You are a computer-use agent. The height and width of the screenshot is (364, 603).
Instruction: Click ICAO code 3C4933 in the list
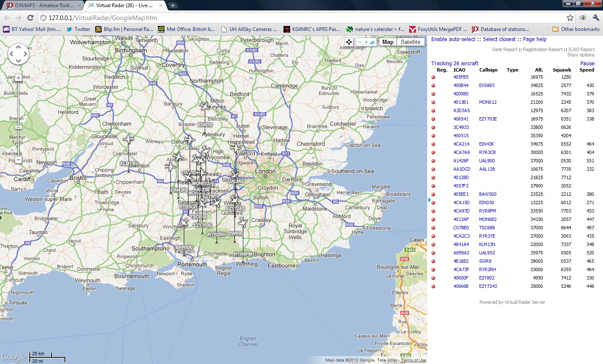click(461, 127)
